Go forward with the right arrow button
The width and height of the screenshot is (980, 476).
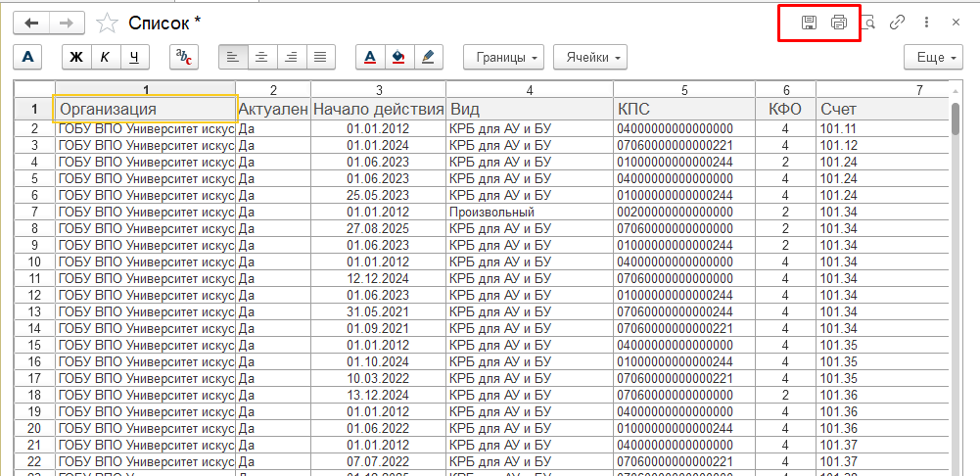click(67, 24)
